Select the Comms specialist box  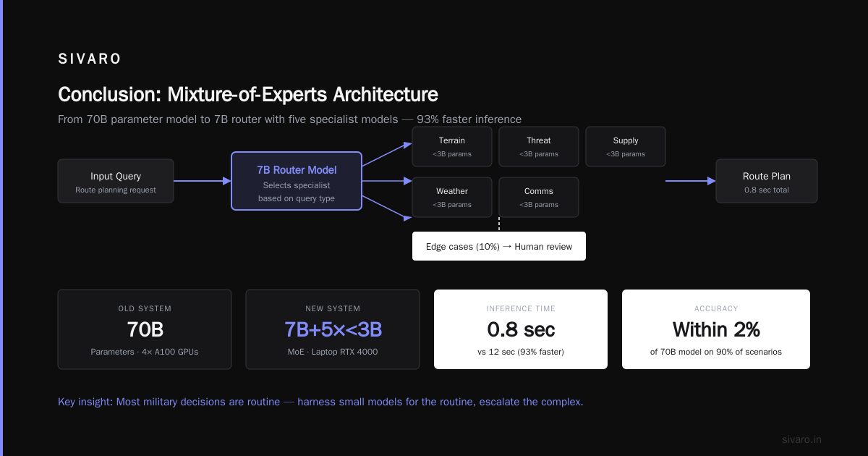click(539, 197)
